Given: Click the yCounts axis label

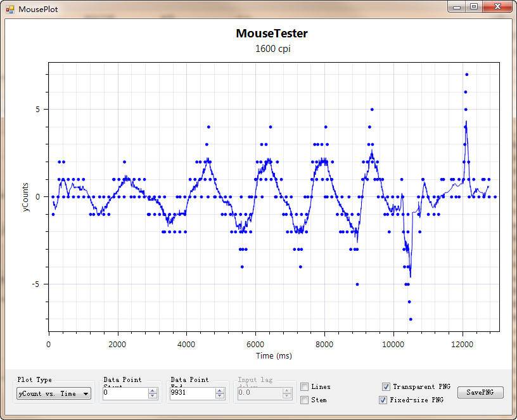Looking at the screenshot, I should 26,197.
